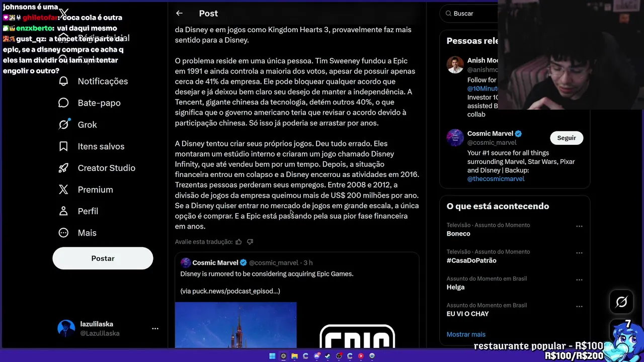Open @thecosmicmarvel backup link

pos(496,178)
